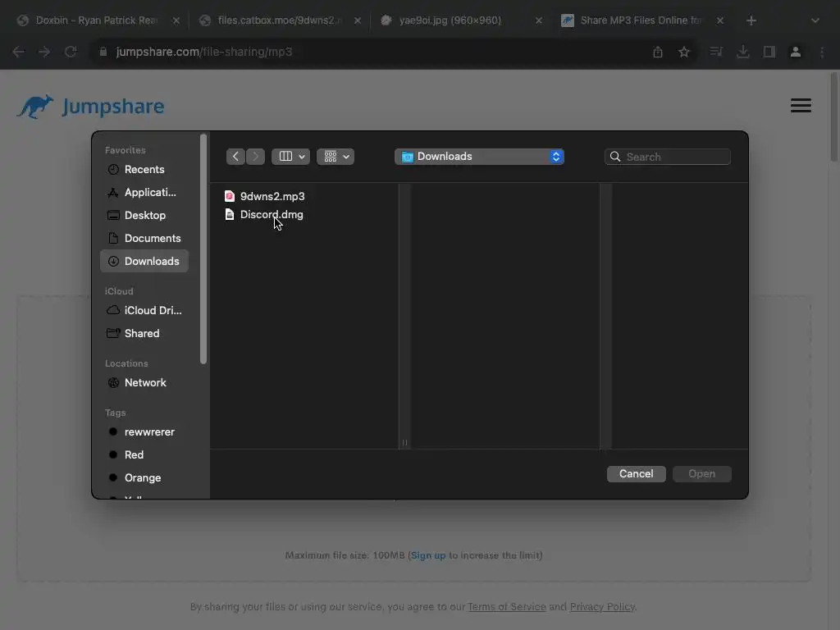
Task: Open the group-by grid icon menu
Action: [x=331, y=157]
